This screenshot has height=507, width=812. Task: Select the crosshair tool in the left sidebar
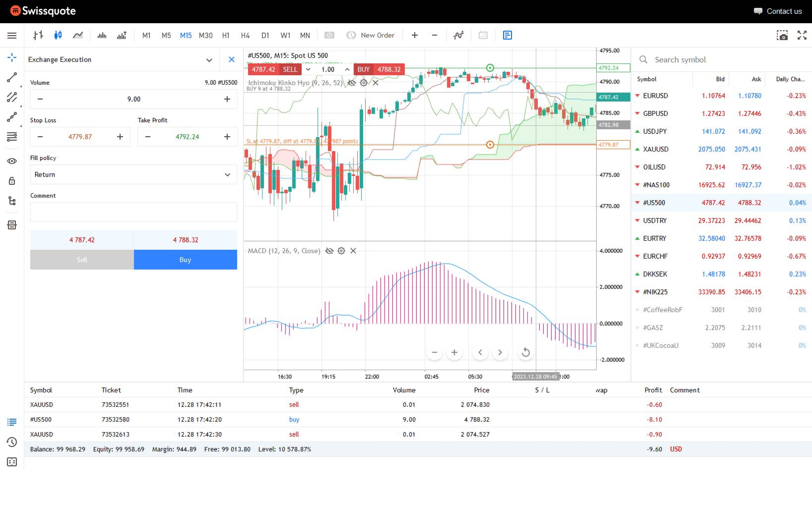coord(12,57)
